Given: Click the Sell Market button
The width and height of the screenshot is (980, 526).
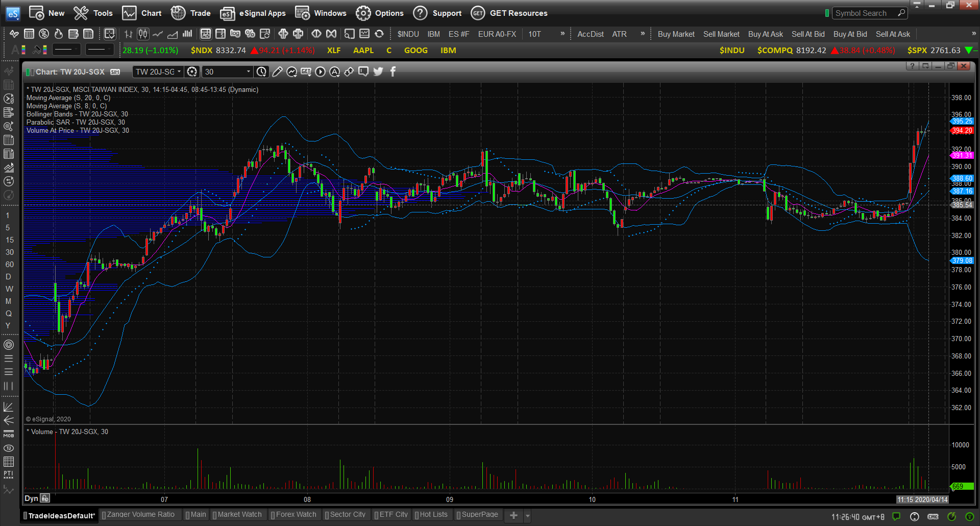Looking at the screenshot, I should click(721, 34).
